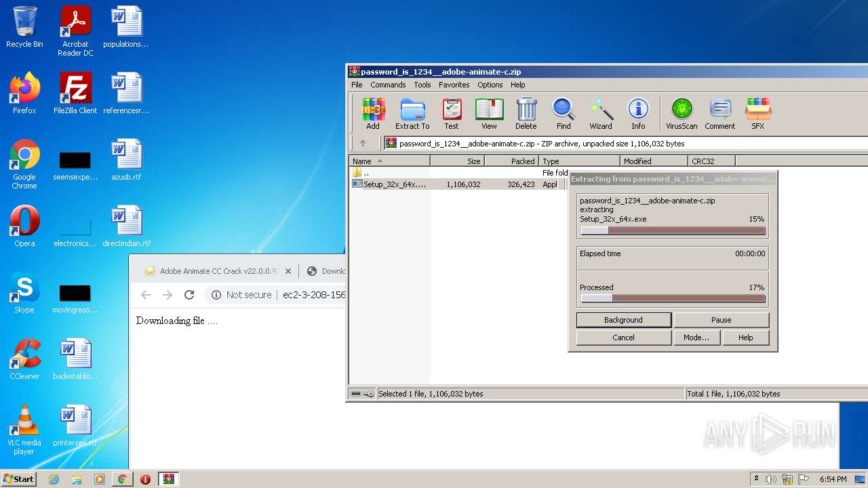Open Acrobat Reader DC desktop icon
The height and width of the screenshot is (488, 868).
[75, 31]
